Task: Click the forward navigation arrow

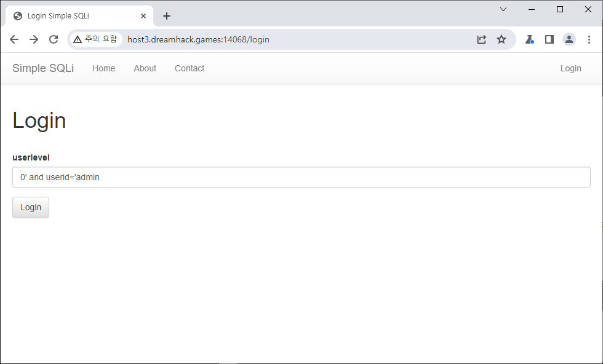Action: click(34, 39)
